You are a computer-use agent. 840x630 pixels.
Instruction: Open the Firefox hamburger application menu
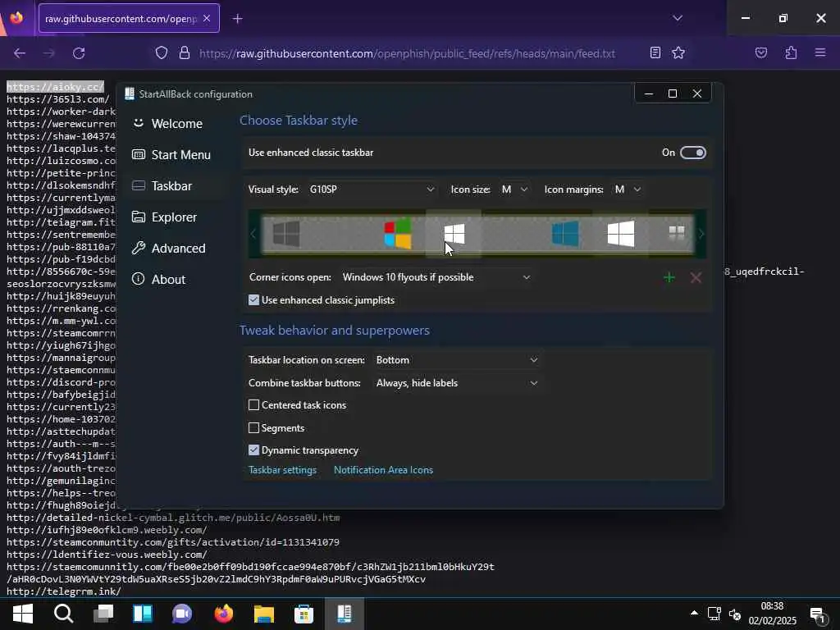(820, 52)
